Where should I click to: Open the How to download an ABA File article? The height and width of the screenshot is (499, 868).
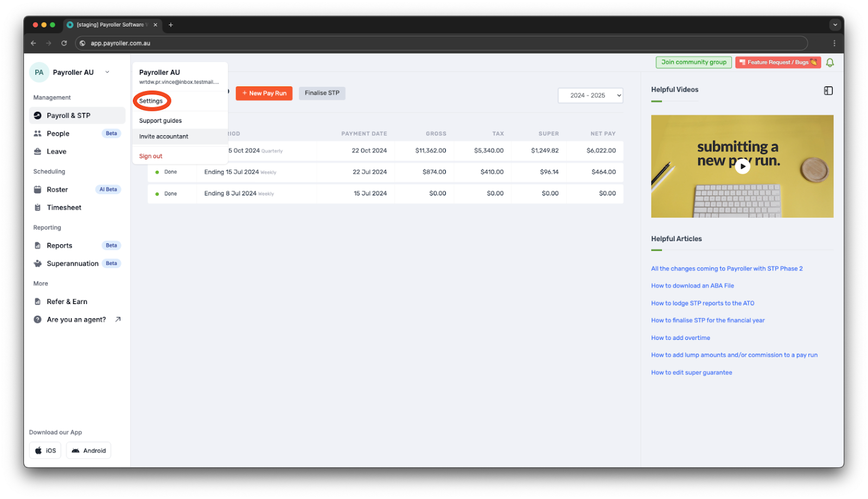pos(692,285)
